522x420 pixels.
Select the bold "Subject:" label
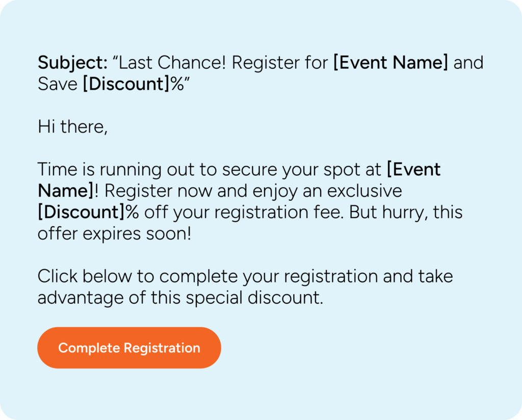point(72,63)
